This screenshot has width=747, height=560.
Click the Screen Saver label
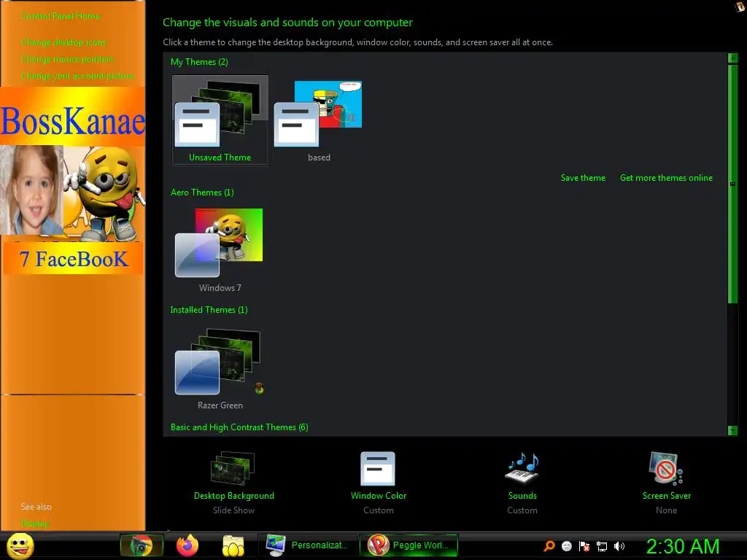pyautogui.click(x=667, y=496)
